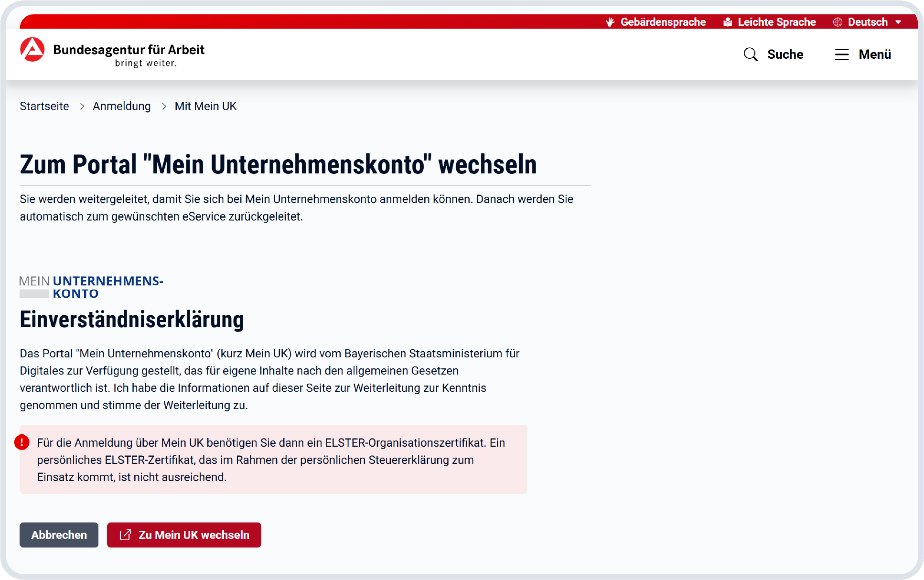924x580 pixels.
Task: Switch to Leichte Sprache
Action: (776, 21)
